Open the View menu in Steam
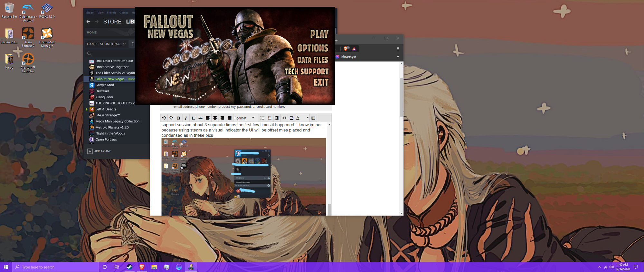 [x=100, y=13]
